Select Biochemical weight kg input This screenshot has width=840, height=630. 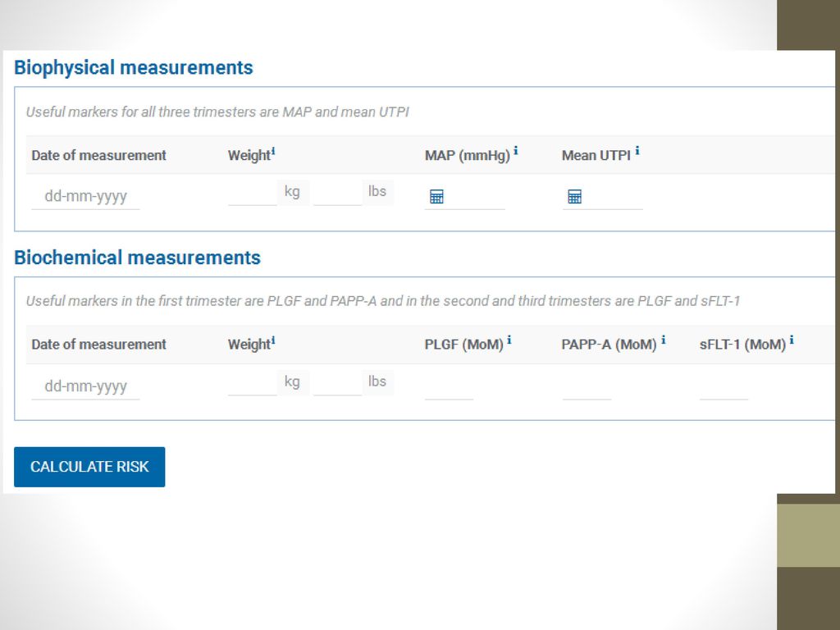(x=253, y=382)
